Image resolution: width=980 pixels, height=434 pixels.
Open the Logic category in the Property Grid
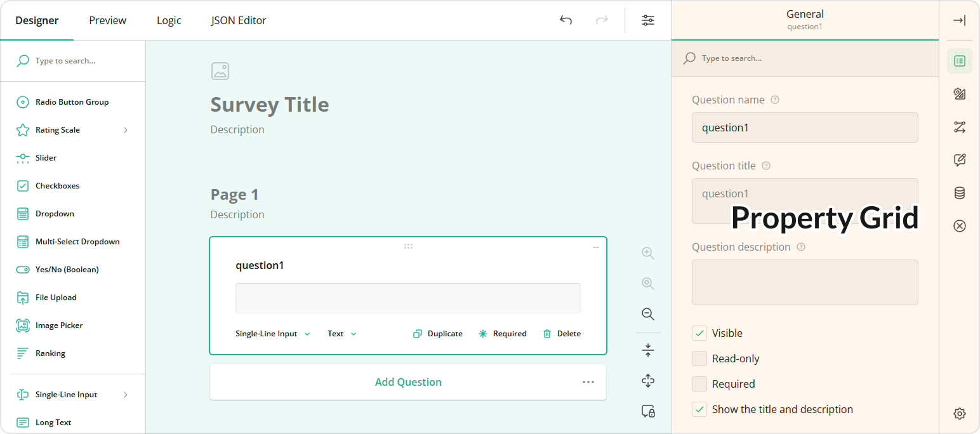960,127
